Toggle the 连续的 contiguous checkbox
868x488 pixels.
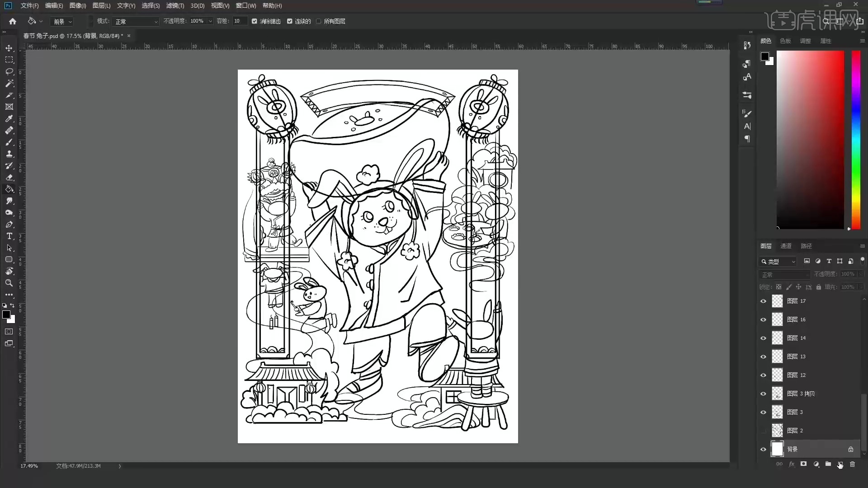click(290, 21)
